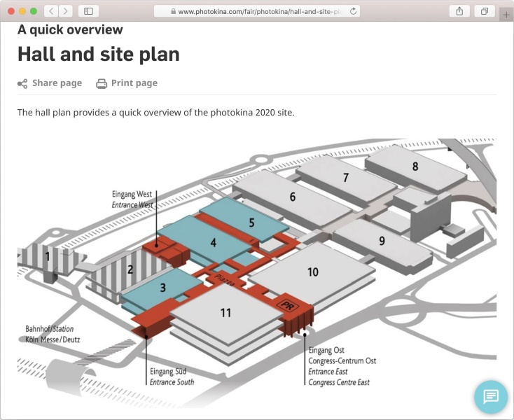Screen dimensions: 514x420
Task: Click the Print page link
Action: point(134,83)
